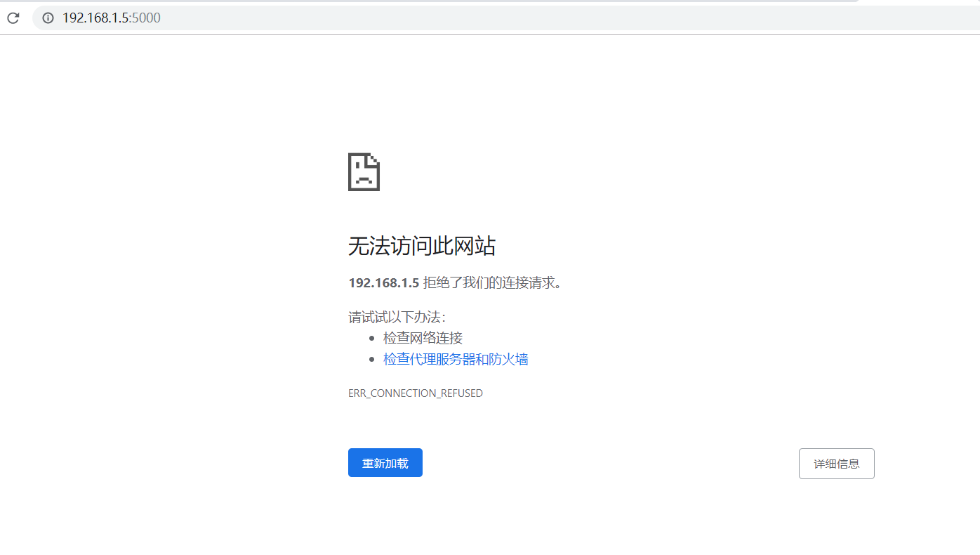The height and width of the screenshot is (555, 980).
Task: Click the dark scrollbar strip at top
Action: (421, 2)
